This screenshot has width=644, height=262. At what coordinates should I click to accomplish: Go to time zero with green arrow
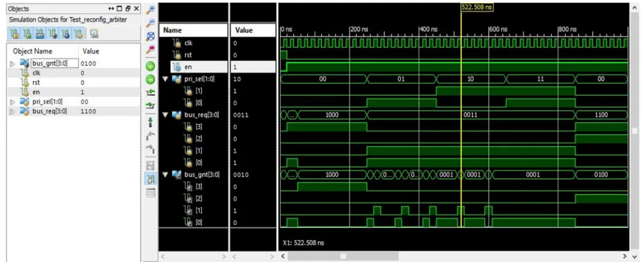click(151, 65)
